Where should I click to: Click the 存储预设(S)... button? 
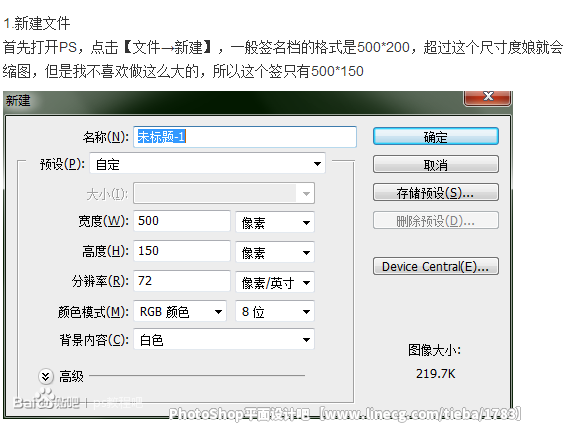(x=436, y=192)
